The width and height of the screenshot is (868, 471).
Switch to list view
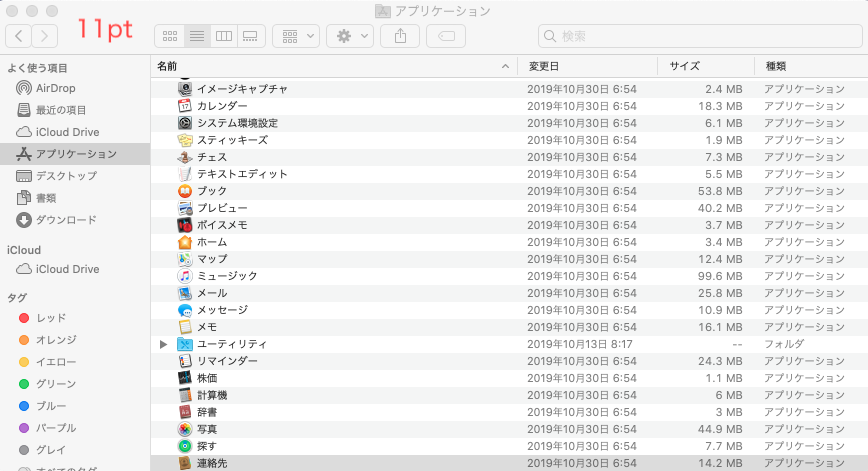(197, 37)
